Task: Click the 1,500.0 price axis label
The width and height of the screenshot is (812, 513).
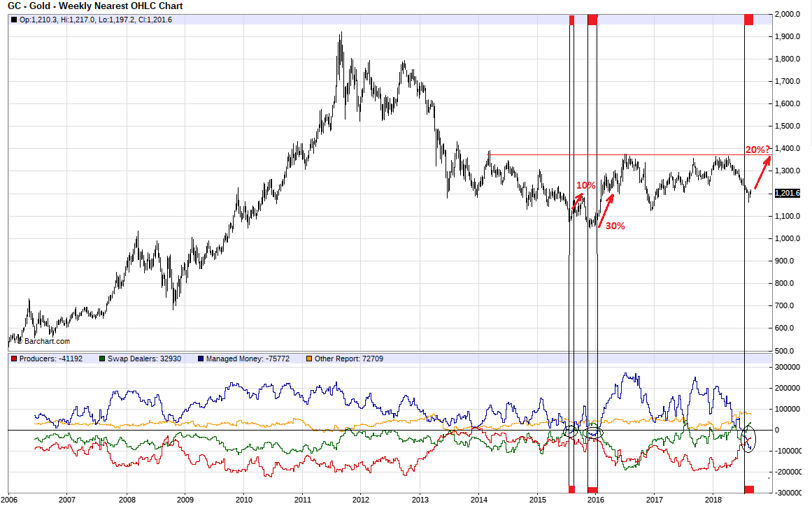Action: click(787, 126)
